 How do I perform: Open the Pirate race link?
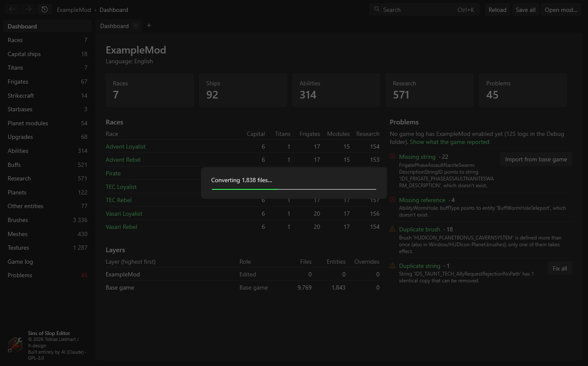(x=113, y=173)
